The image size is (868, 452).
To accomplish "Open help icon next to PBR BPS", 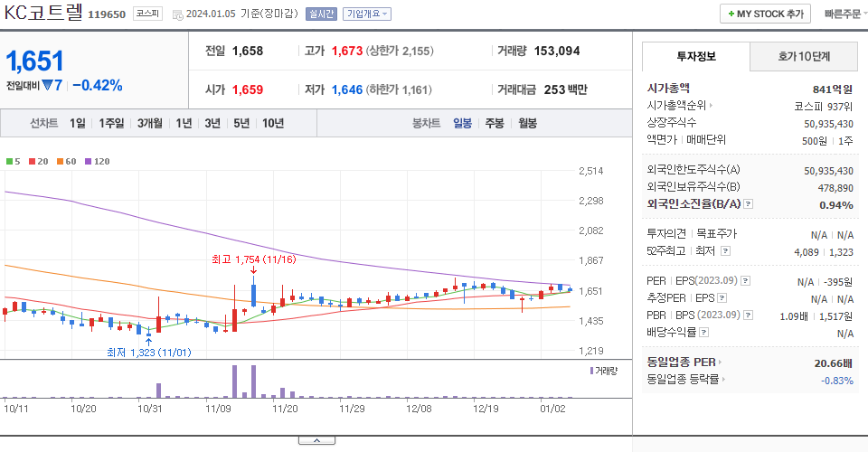I will [748, 315].
